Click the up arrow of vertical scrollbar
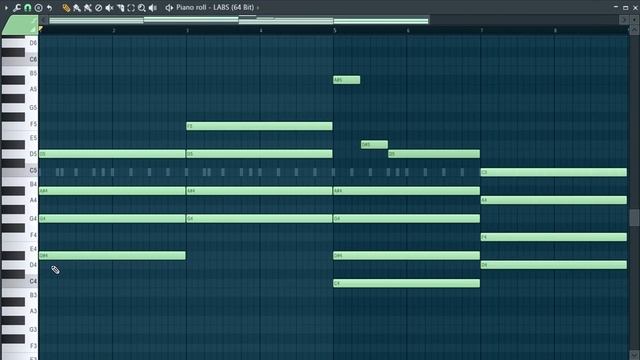The width and height of the screenshot is (640, 360). pyautogui.click(x=634, y=30)
